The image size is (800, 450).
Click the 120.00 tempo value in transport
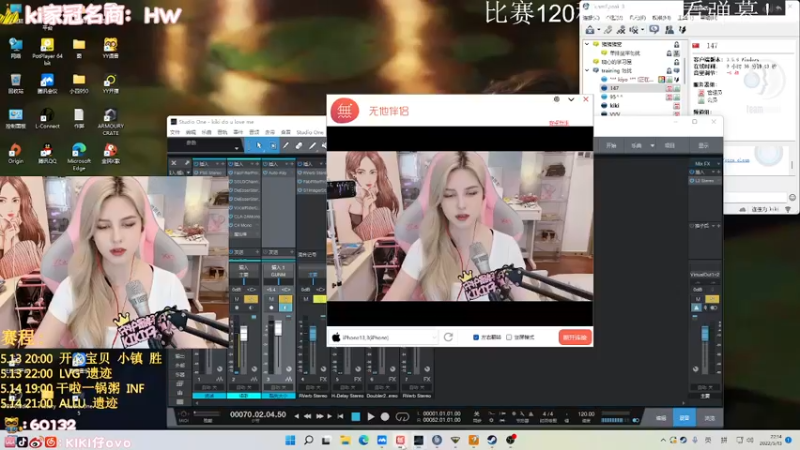coord(586,414)
